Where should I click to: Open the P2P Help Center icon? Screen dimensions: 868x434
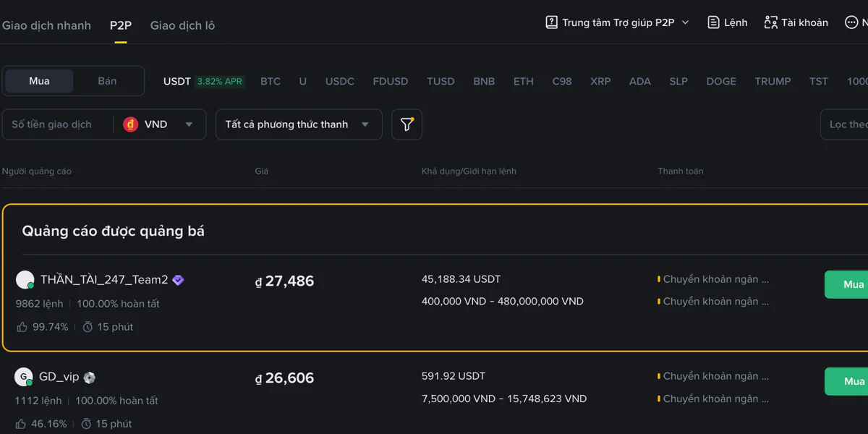[x=551, y=22]
